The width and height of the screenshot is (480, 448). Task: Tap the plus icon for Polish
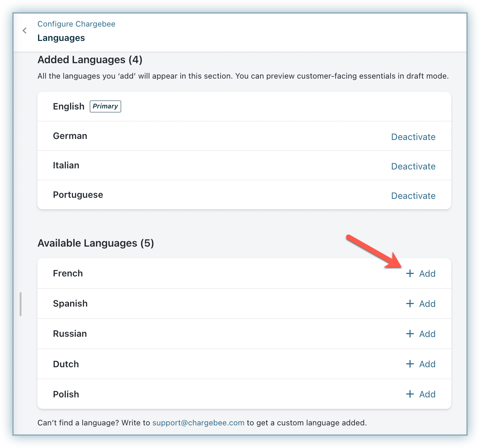410,394
